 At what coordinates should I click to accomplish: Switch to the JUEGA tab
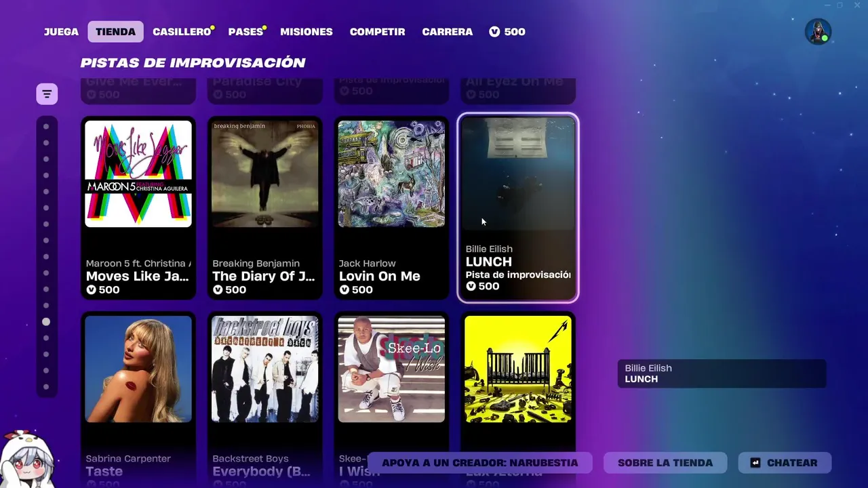click(61, 32)
